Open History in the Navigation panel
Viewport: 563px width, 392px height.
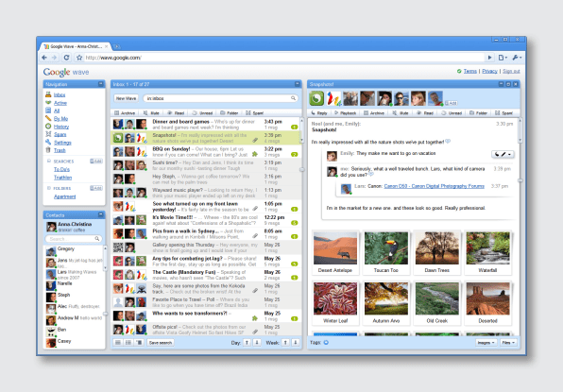tap(61, 127)
